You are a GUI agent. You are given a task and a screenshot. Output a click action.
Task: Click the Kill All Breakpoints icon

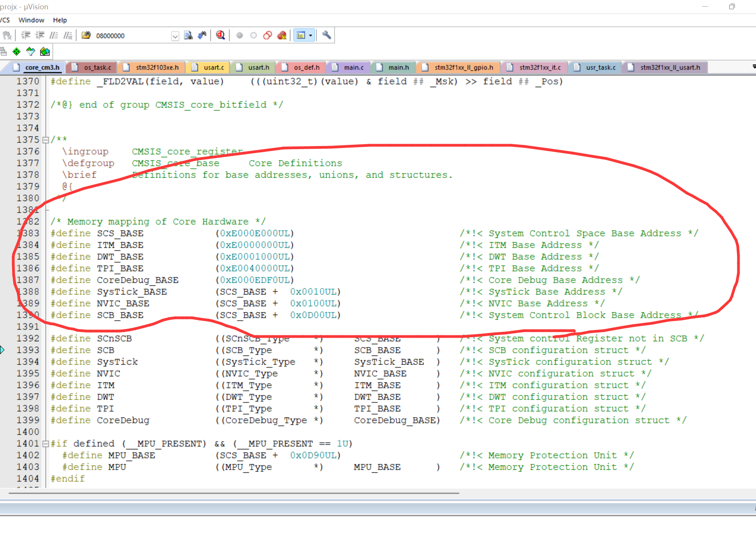click(x=282, y=35)
